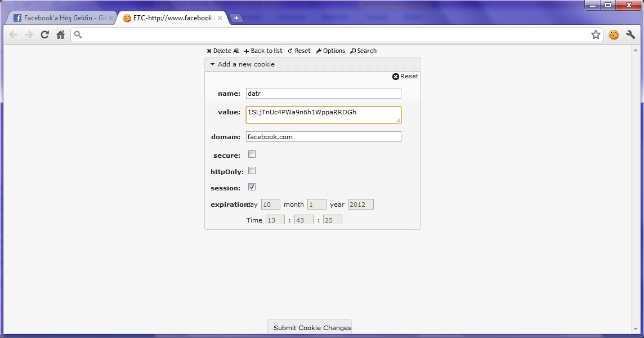Click the cookie extension icon in toolbar

click(x=614, y=35)
